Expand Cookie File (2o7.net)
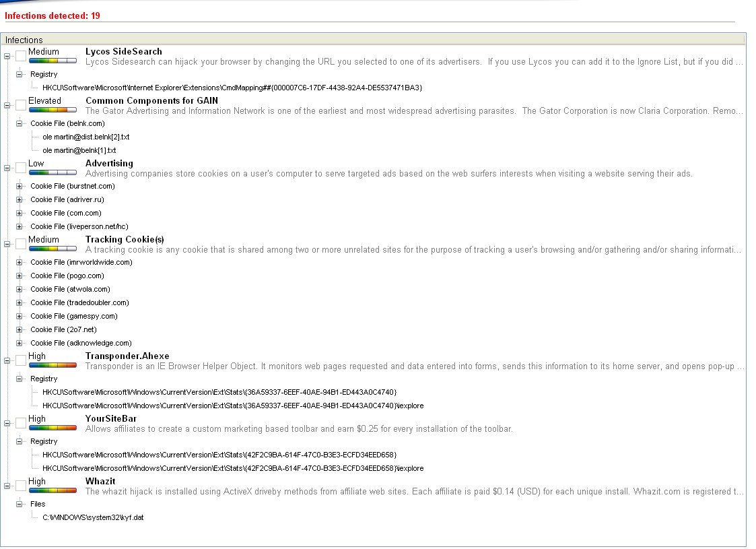Screen dimensions: 756x549 click(x=20, y=330)
